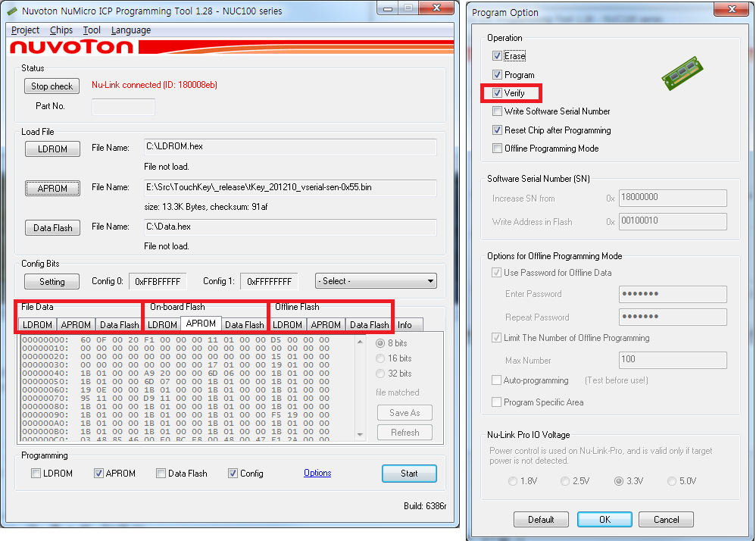This screenshot has height=541, width=756.
Task: Click the Nuvoton app icon in title bar
Action: point(12,11)
